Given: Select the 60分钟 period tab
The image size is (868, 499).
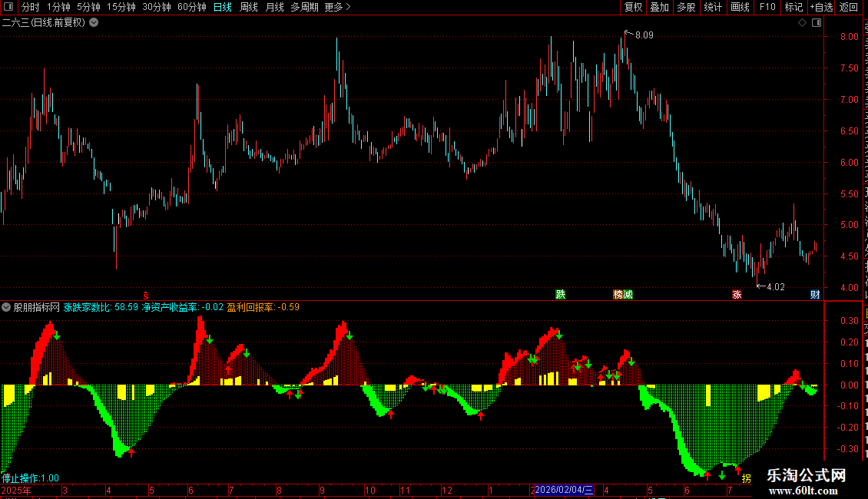Looking at the screenshot, I should tap(191, 7).
